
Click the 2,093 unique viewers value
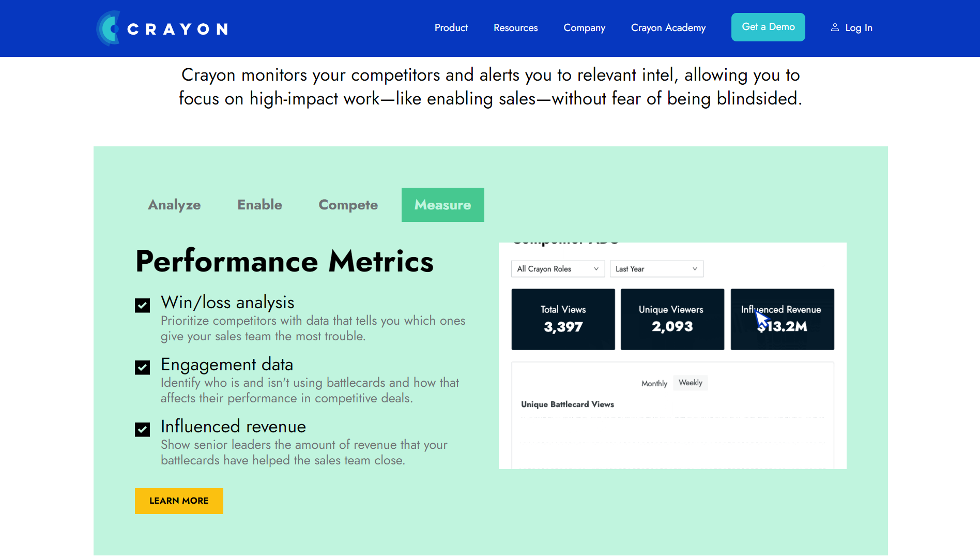(672, 327)
